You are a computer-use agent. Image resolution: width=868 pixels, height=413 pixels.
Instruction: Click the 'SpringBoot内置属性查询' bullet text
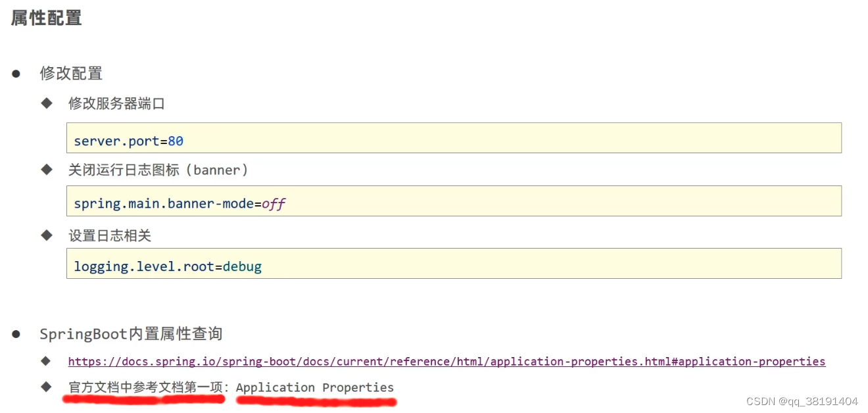[x=131, y=334]
